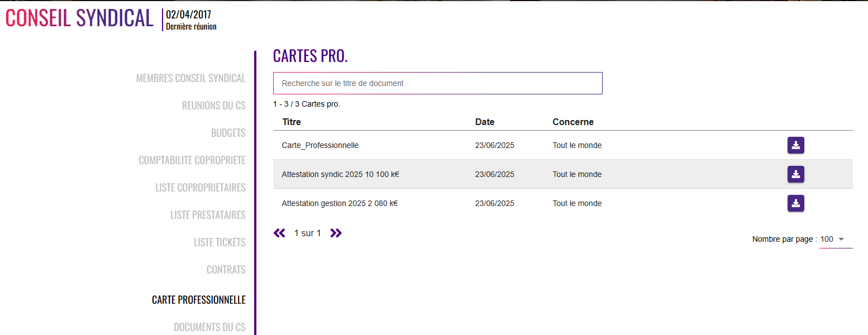868x335 pixels.
Task: Go to Comptabilite Copropriete
Action: (x=192, y=160)
